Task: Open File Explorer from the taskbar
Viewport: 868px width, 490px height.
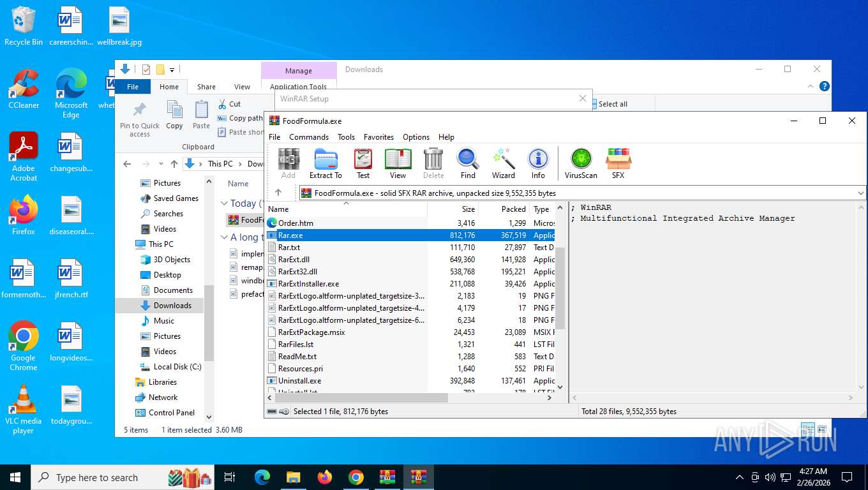Action: pos(293,477)
